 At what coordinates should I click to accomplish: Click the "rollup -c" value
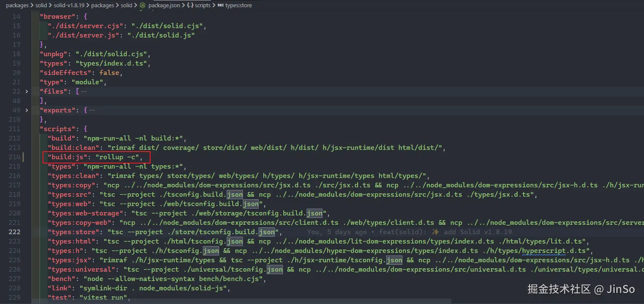(117, 157)
